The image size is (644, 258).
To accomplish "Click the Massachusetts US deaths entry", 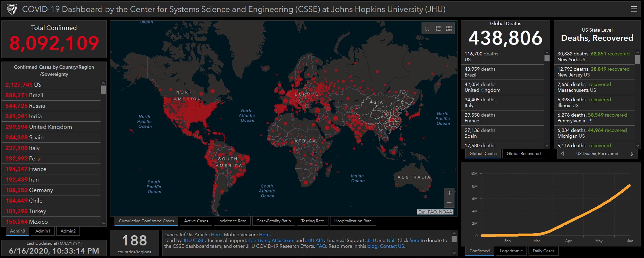I will point(595,87).
